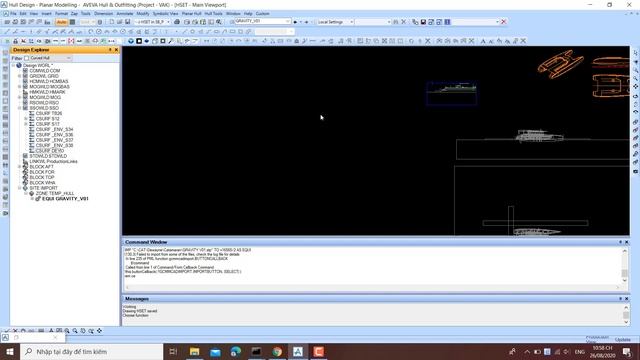Select CSURF _ENV_S37 tree item
This screenshot has height=360, width=640.
[54, 140]
